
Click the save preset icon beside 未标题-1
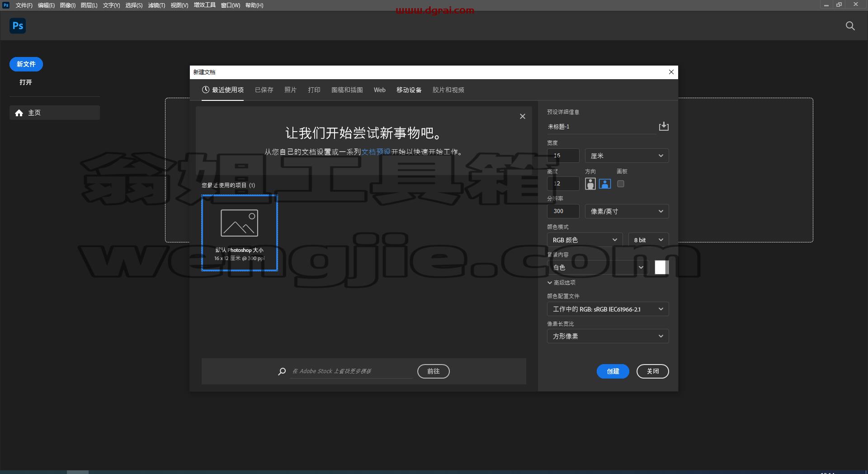(x=663, y=126)
